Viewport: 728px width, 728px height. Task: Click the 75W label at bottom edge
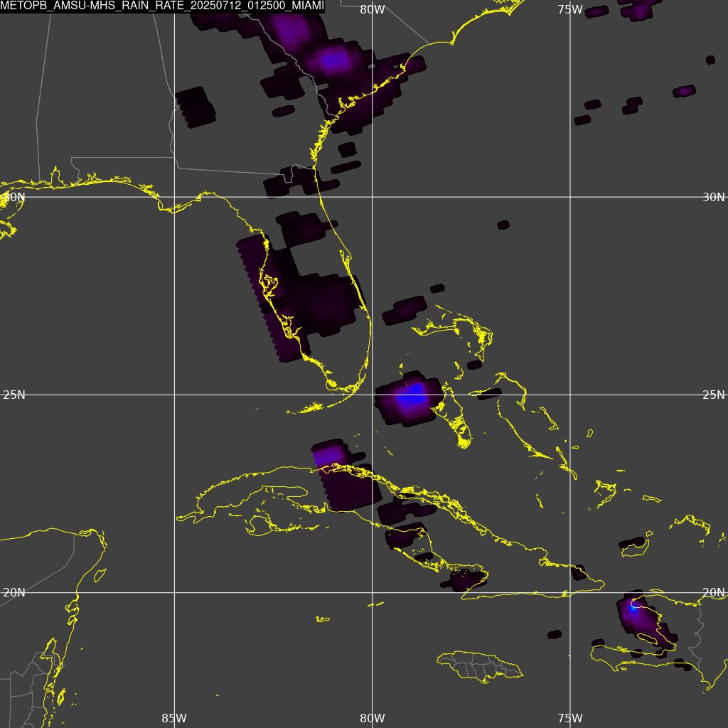point(570,719)
